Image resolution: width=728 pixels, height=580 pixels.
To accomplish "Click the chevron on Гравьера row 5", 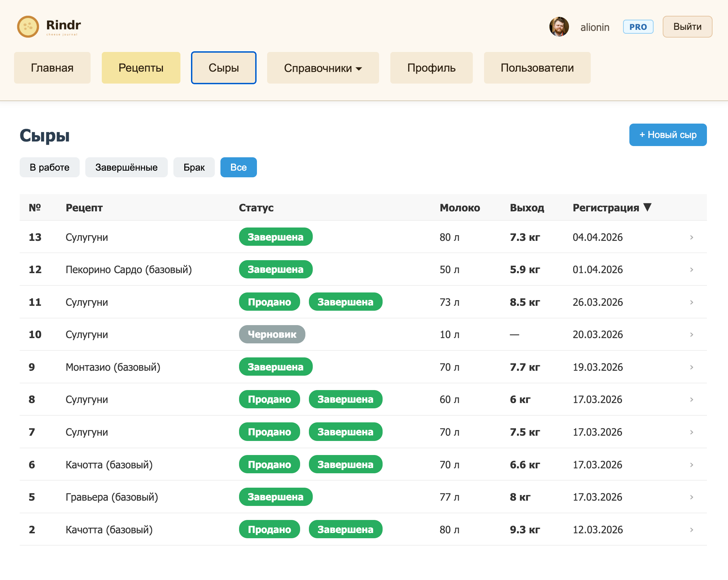I will (691, 497).
